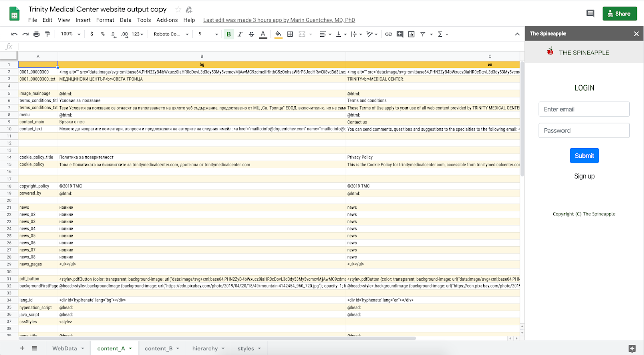This screenshot has height=355, width=644.
Task: Click the Borders icon
Action: (x=290, y=34)
